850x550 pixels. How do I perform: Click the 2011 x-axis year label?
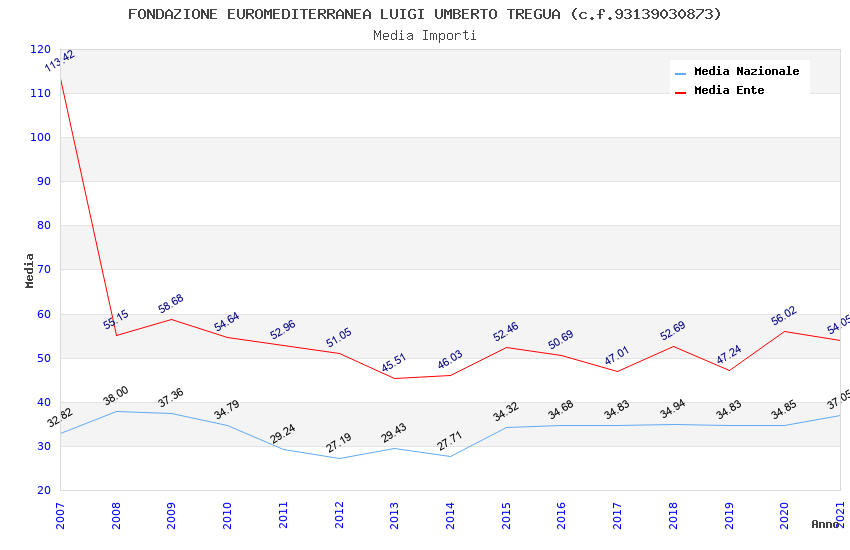(x=283, y=516)
